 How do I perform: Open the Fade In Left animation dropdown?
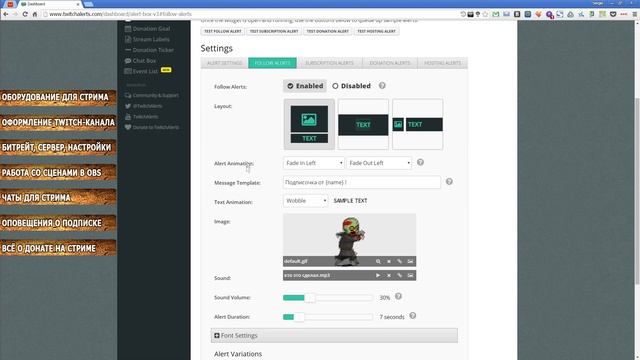coord(313,163)
